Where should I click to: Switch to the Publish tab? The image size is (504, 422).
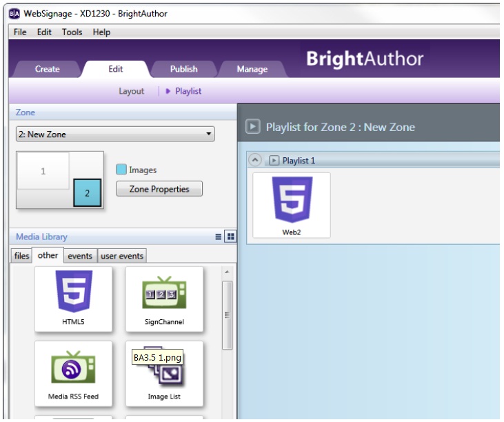coord(183,69)
